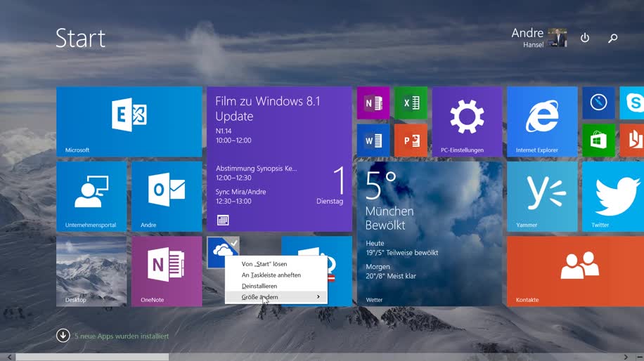
Task: Click the Andre Hansel user name
Action: click(x=527, y=37)
